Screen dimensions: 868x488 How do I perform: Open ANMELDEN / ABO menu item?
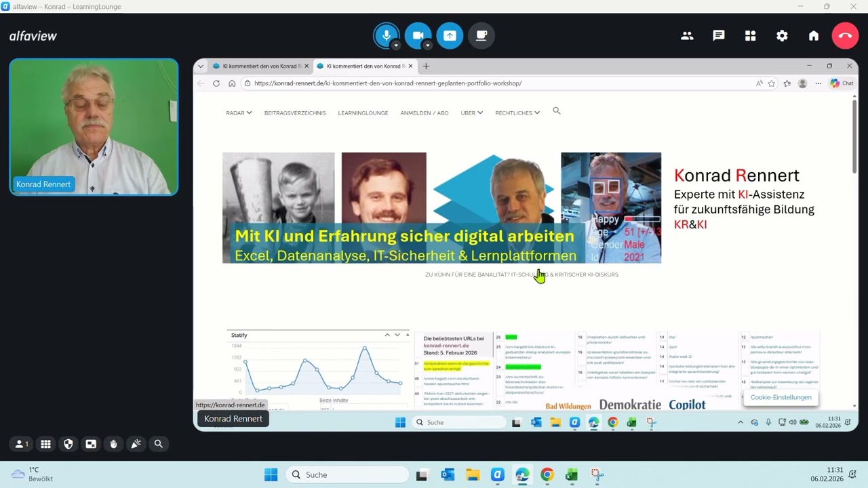[x=425, y=113]
